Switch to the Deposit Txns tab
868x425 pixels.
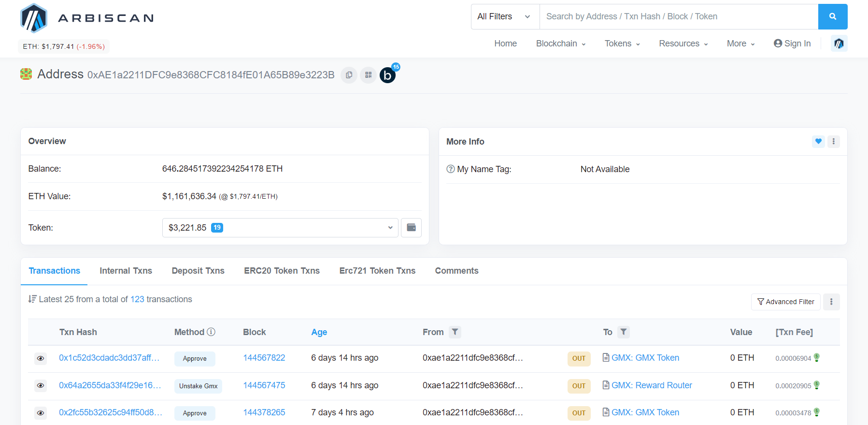(x=198, y=271)
